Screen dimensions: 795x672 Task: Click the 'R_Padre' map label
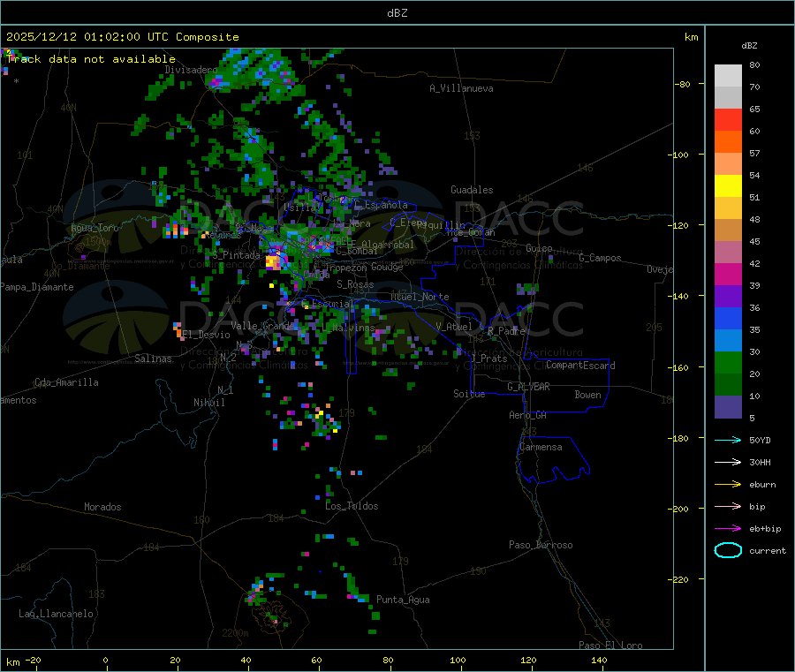(x=506, y=331)
